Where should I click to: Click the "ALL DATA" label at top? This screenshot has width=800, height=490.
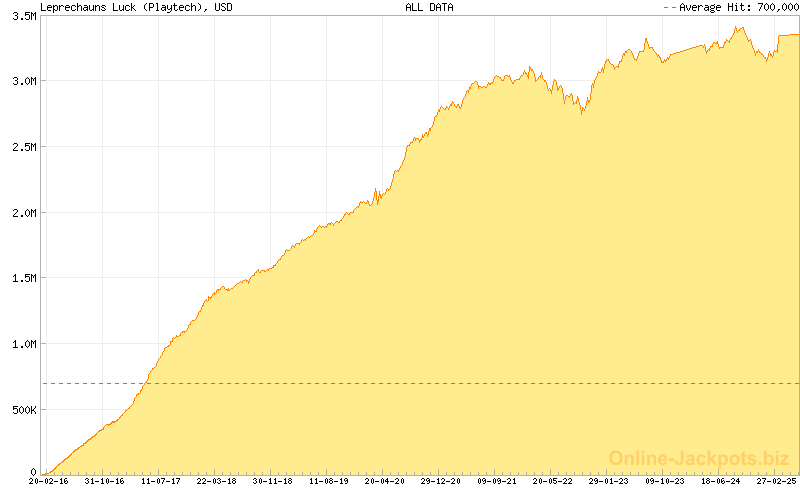tap(428, 7)
